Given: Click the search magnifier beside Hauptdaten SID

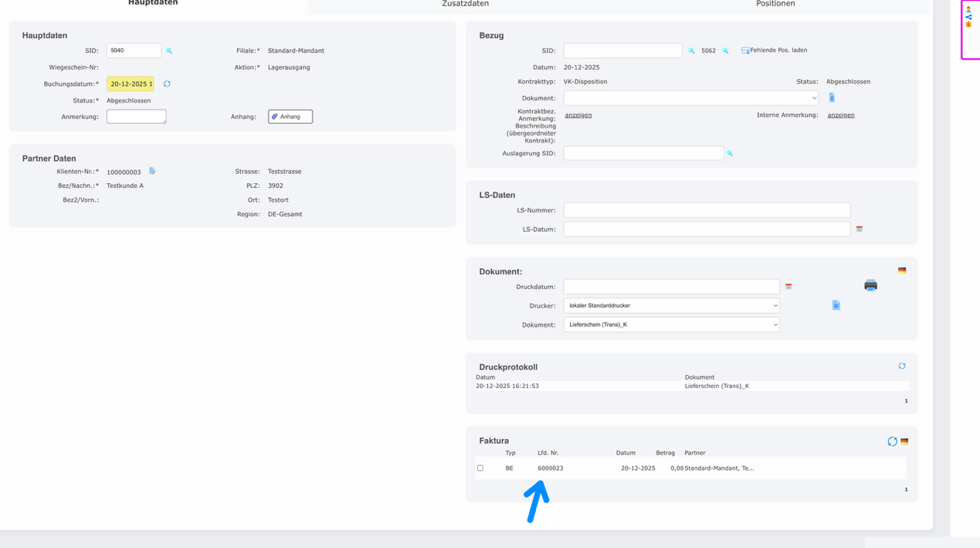Looking at the screenshot, I should 169,51.
